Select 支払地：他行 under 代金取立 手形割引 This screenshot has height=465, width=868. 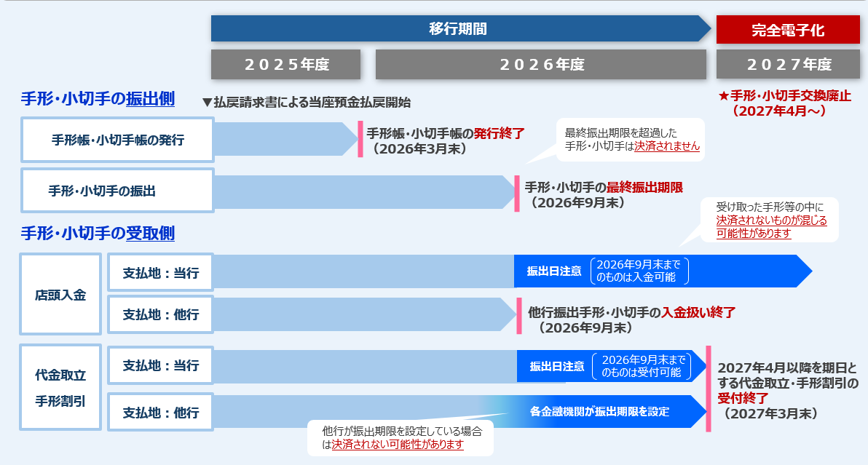[x=160, y=413]
